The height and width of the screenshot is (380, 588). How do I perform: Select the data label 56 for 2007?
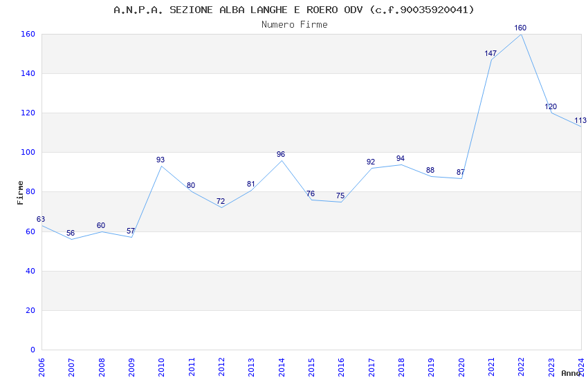click(x=71, y=233)
